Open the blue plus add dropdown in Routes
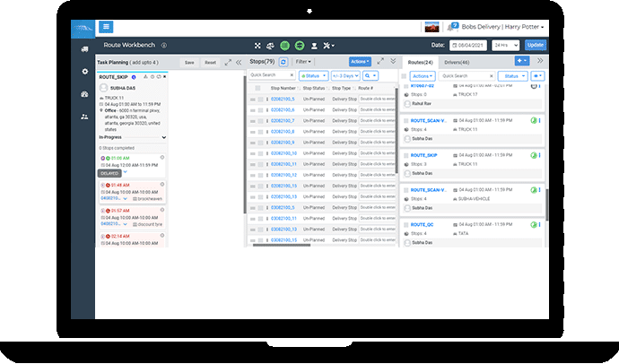 tap(522, 61)
